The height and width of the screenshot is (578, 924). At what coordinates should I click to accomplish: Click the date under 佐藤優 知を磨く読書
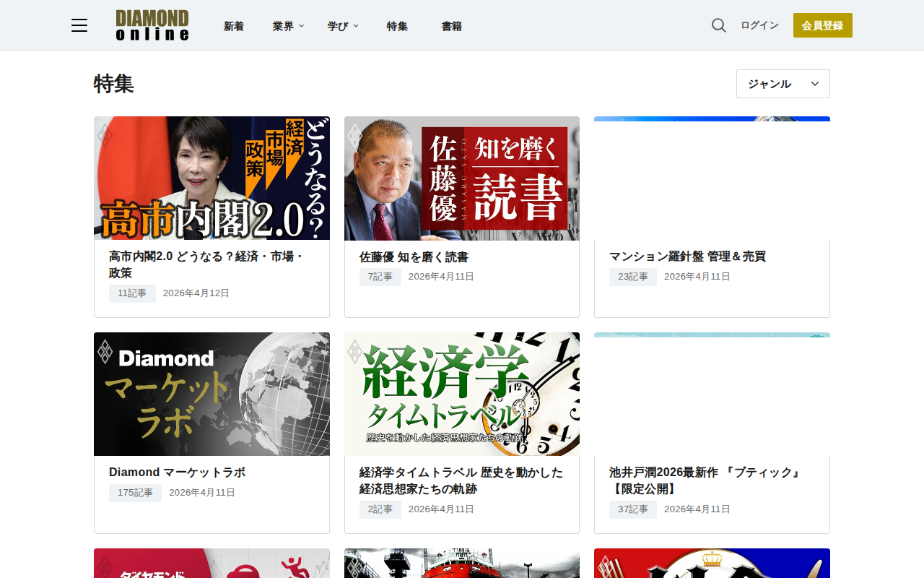pyautogui.click(x=442, y=277)
